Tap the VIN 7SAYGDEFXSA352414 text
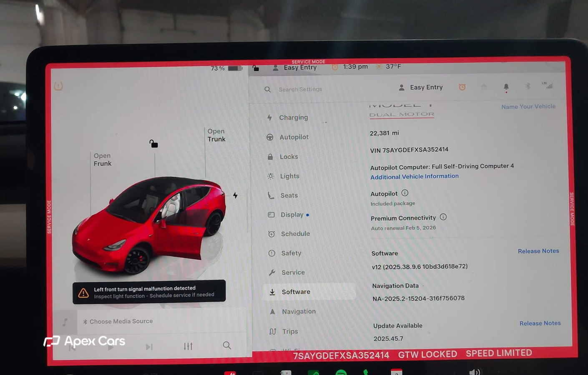The height and width of the screenshot is (375, 588). (409, 150)
